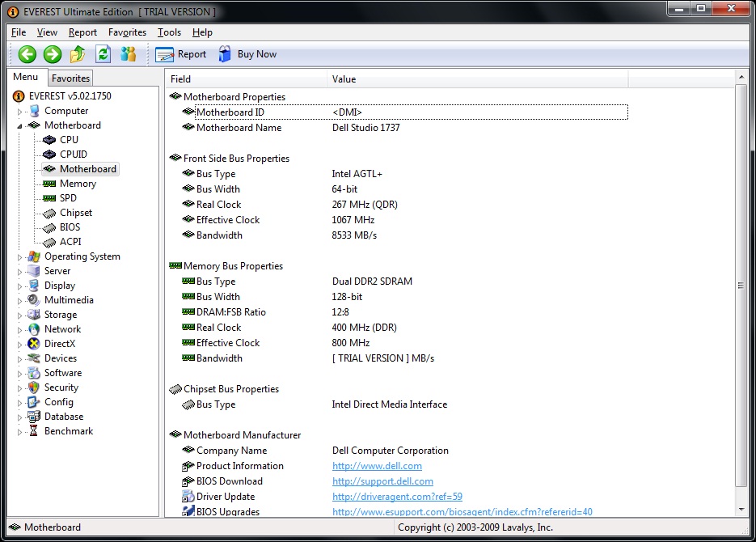756x542 pixels.
Task: Click the Security shield icon
Action: tap(34, 387)
